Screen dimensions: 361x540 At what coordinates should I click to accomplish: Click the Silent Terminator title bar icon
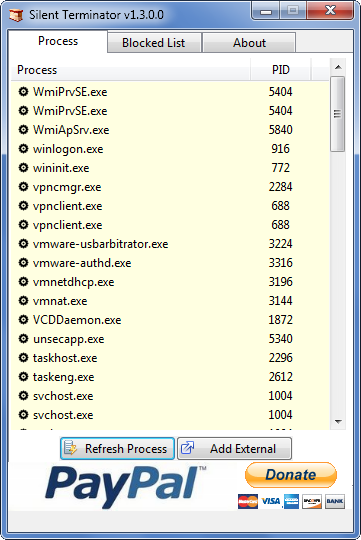tap(16, 15)
